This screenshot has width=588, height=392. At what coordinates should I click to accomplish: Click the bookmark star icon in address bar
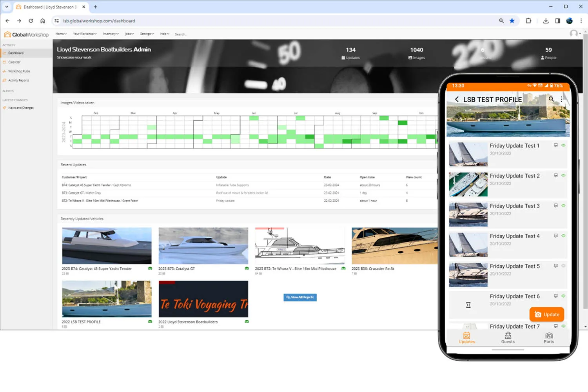coord(512,21)
